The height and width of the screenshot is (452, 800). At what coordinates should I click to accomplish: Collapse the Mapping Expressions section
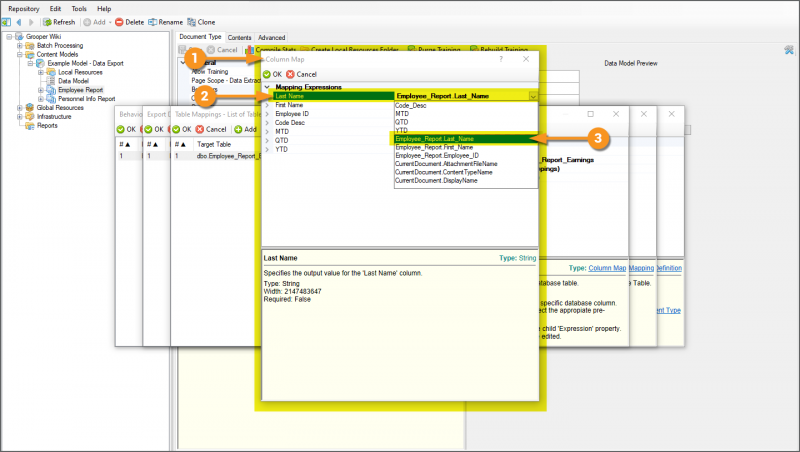click(267, 87)
